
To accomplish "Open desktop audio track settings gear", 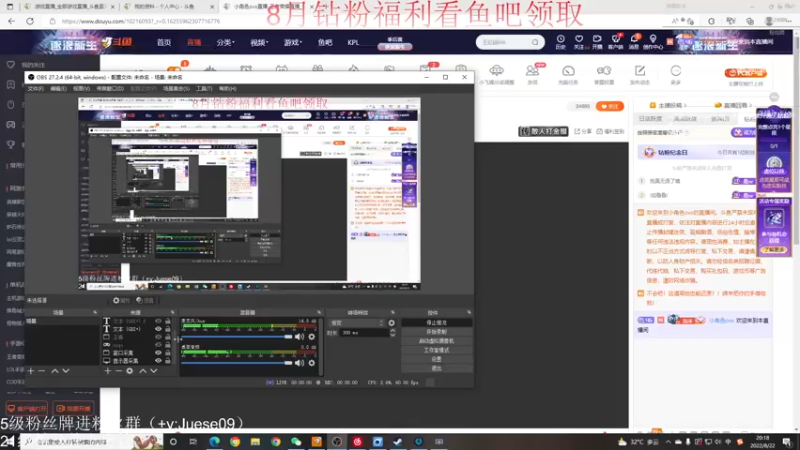I will click(312, 363).
